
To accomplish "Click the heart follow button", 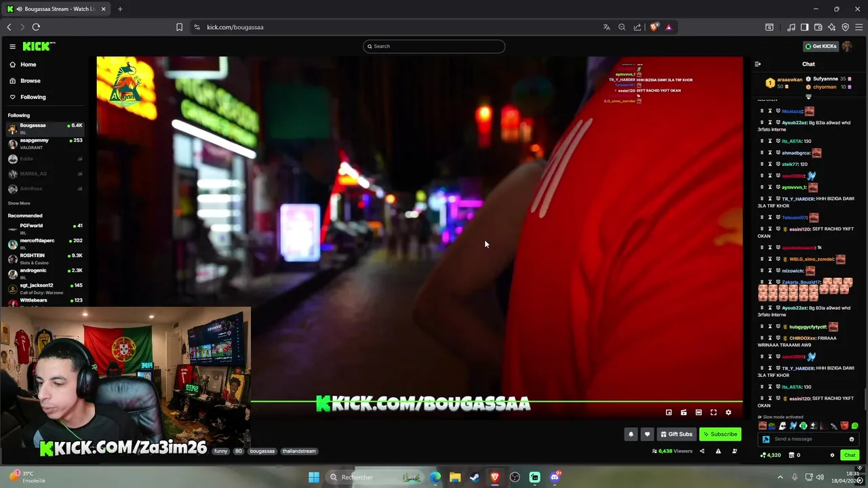I will (647, 434).
